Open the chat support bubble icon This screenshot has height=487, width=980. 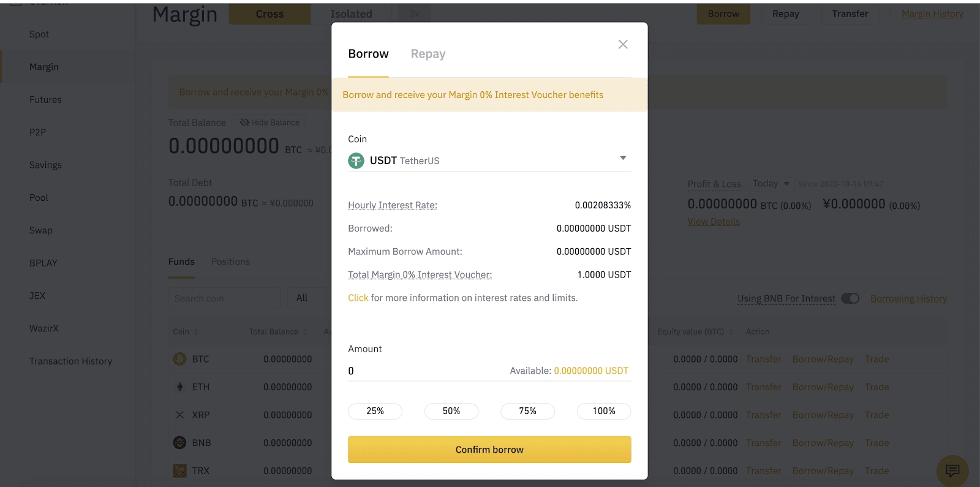[952, 470]
